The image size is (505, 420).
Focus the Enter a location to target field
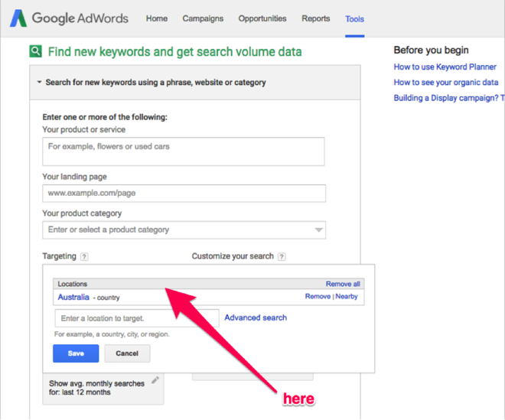click(137, 318)
